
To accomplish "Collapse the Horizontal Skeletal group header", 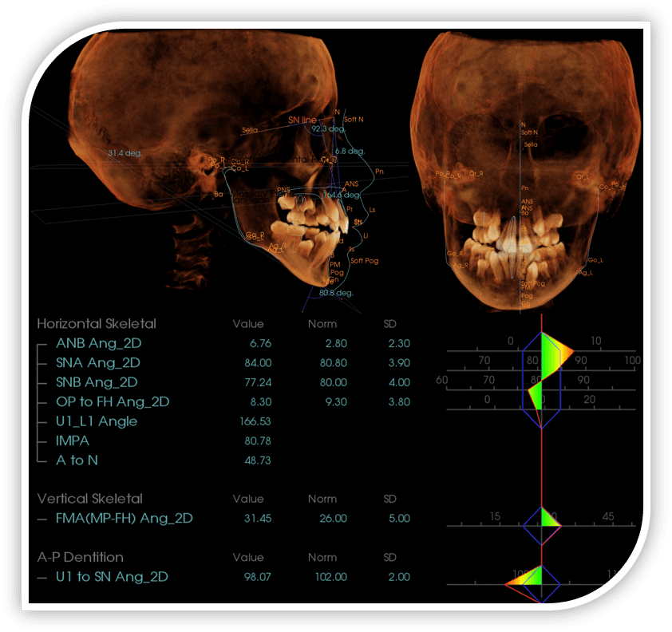I will 97,324.
